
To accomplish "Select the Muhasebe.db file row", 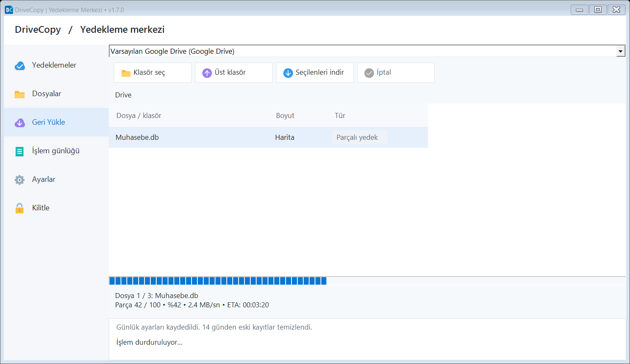I will point(268,137).
